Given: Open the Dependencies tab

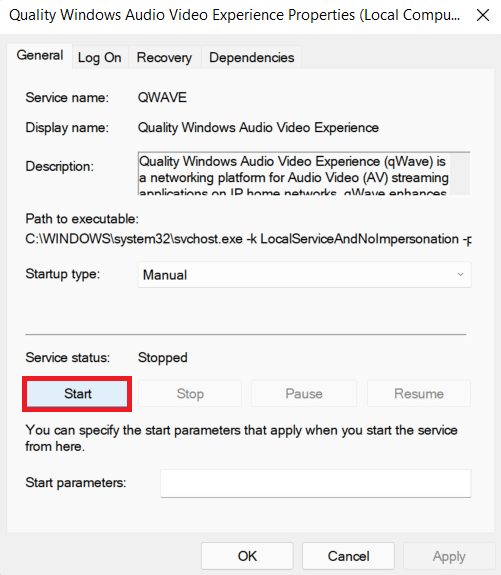Looking at the screenshot, I should [x=252, y=58].
